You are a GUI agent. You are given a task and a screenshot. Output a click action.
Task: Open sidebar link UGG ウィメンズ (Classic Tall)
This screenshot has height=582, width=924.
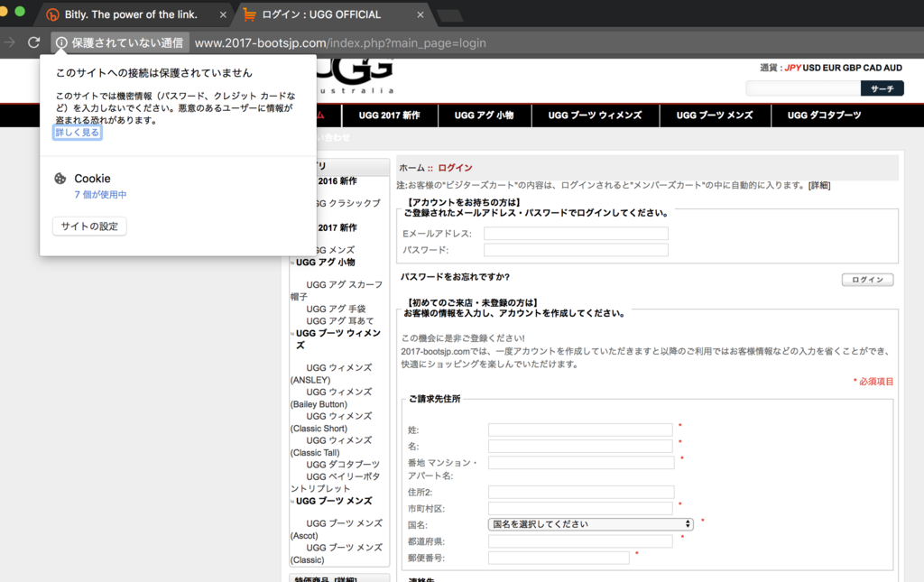click(331, 446)
